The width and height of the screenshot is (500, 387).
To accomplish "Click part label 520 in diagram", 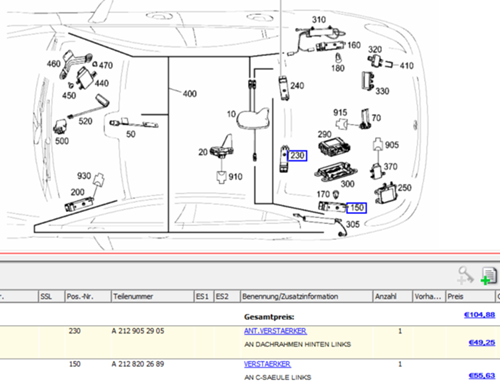I will pos(85,121).
